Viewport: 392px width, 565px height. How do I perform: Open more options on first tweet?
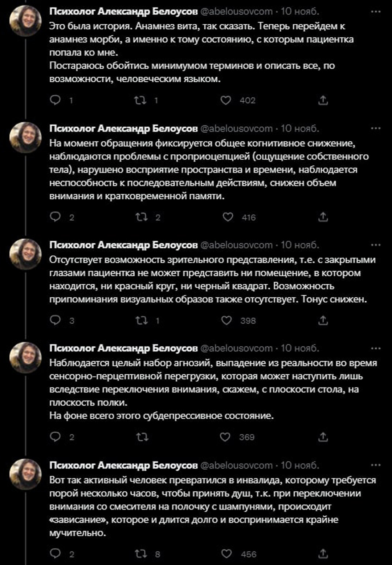(376, 12)
